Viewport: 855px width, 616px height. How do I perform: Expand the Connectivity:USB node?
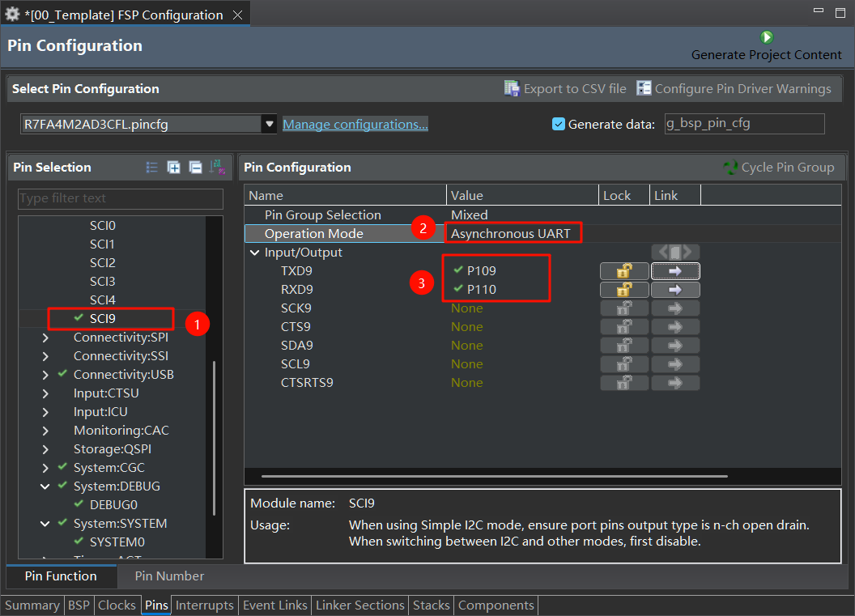point(46,375)
